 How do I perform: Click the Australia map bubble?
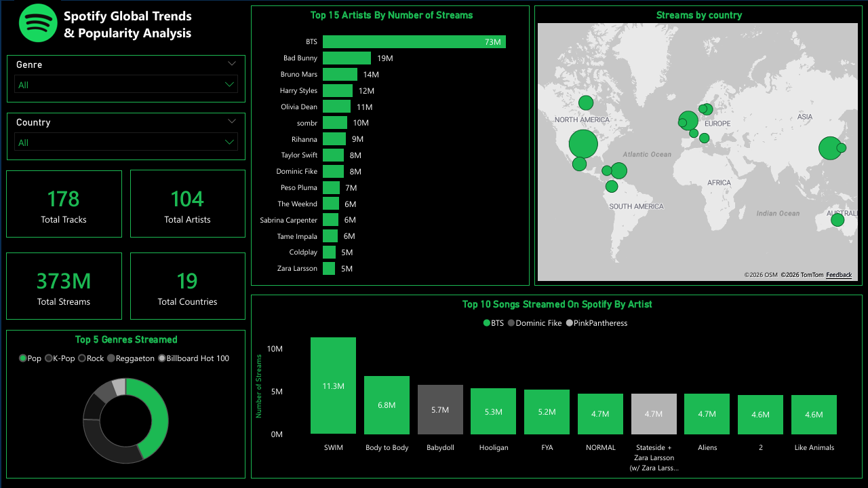837,220
